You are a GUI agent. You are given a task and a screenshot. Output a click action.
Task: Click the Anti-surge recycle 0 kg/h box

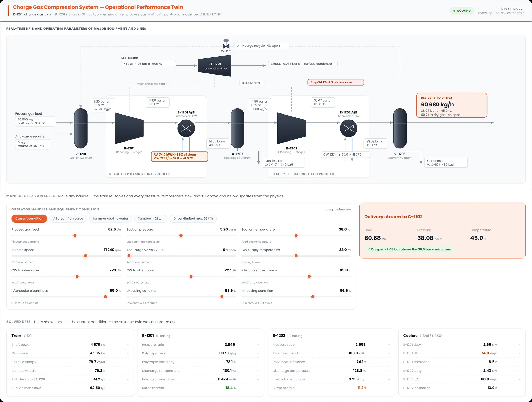[32, 144]
